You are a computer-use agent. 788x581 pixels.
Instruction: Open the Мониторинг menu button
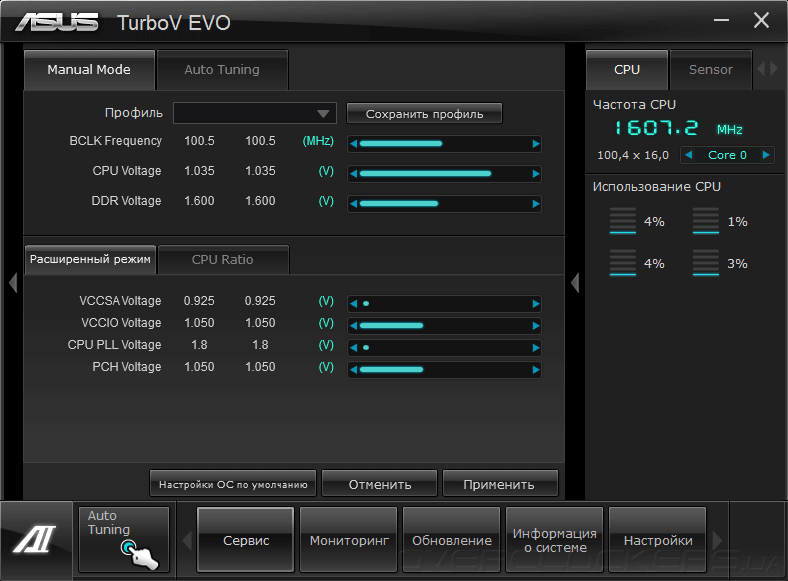[x=349, y=540]
